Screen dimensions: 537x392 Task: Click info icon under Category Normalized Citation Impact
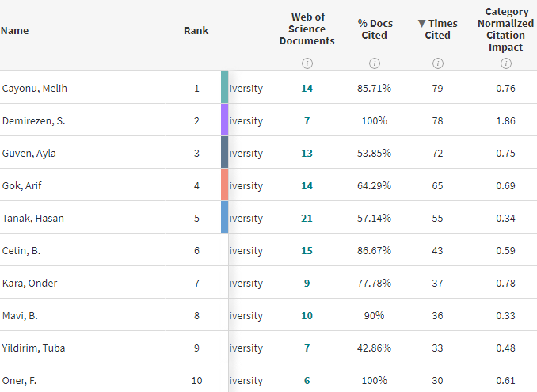pyautogui.click(x=505, y=63)
